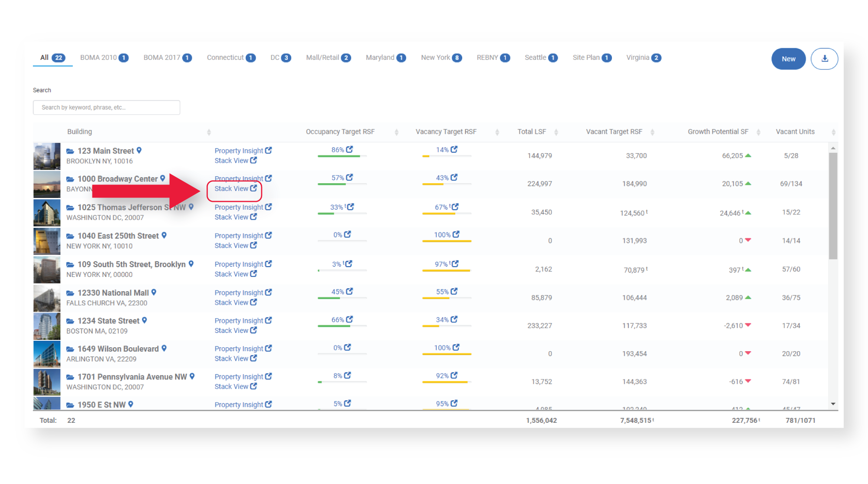This screenshot has height=484, width=868.
Task: Sort by Total LSF column arrows
Action: pos(556,132)
